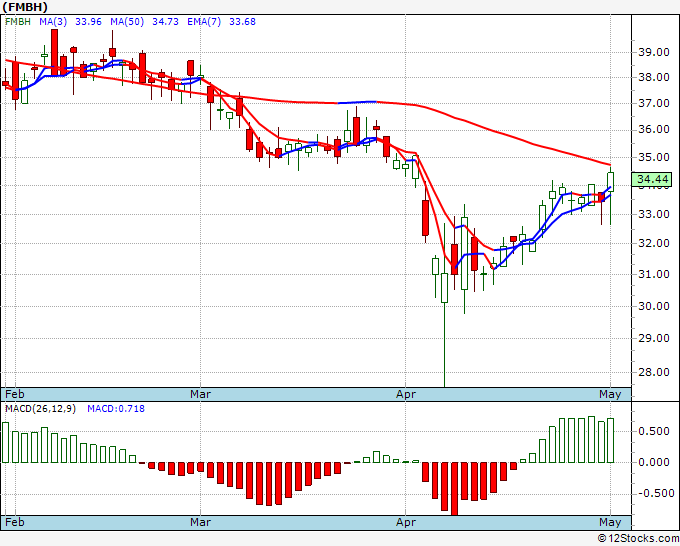Click the MA(50) legend label
This screenshot has width=680, height=546.
tap(127, 22)
